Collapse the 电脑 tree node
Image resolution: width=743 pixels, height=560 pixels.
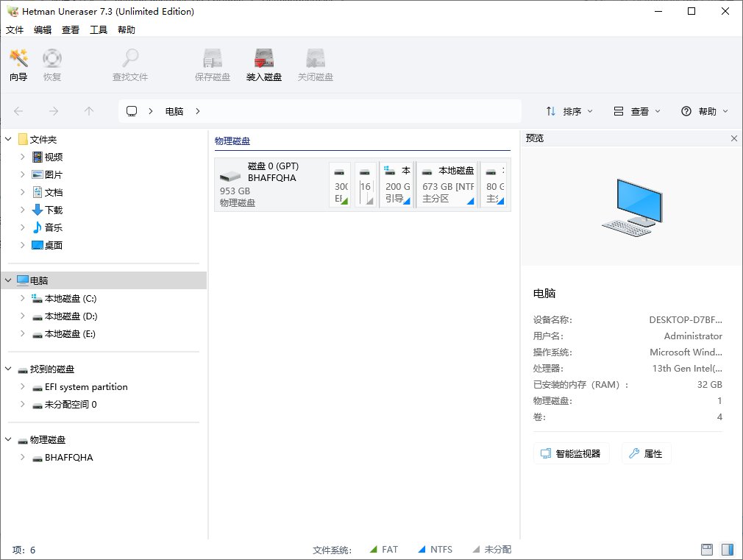coord(8,280)
